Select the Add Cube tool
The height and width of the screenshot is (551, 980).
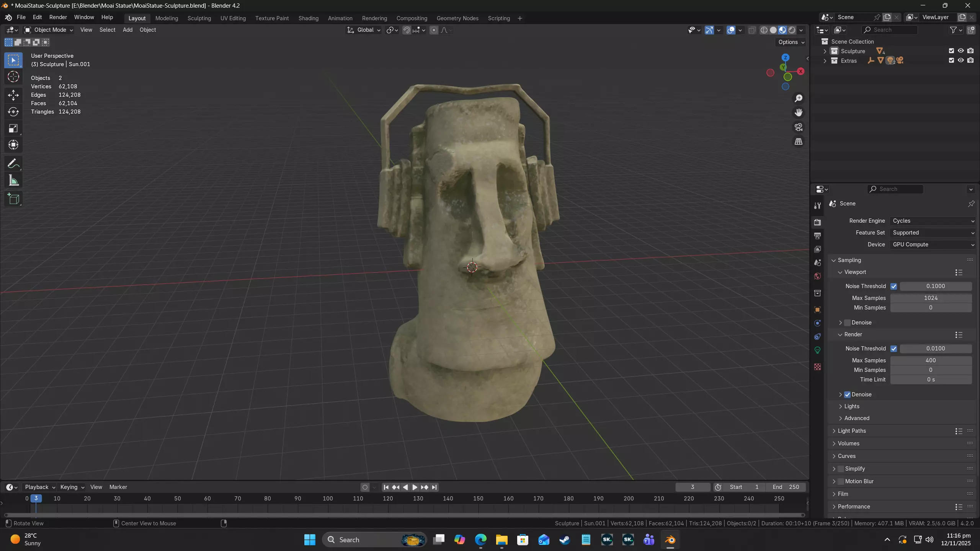click(x=13, y=199)
